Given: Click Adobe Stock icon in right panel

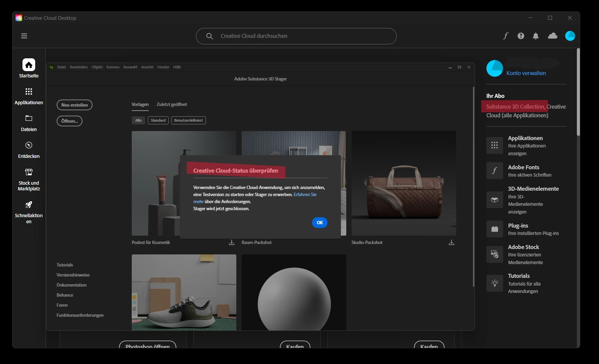Looking at the screenshot, I should [x=495, y=254].
